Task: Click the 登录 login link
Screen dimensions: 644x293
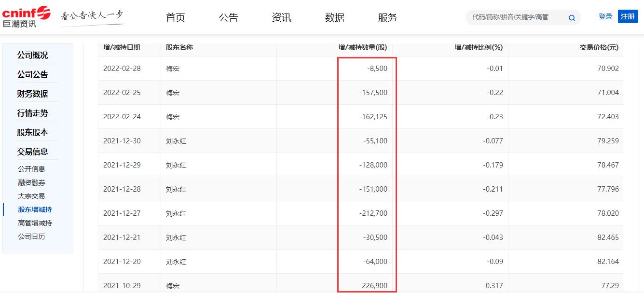Action: coord(605,15)
